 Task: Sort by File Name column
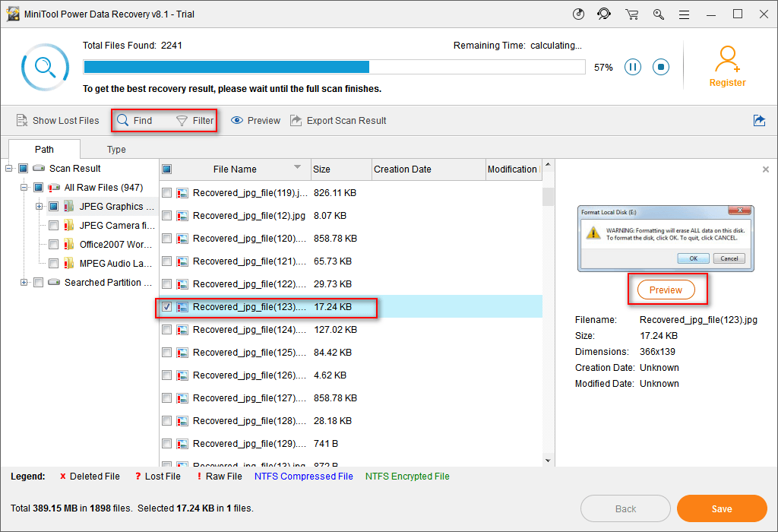235,169
